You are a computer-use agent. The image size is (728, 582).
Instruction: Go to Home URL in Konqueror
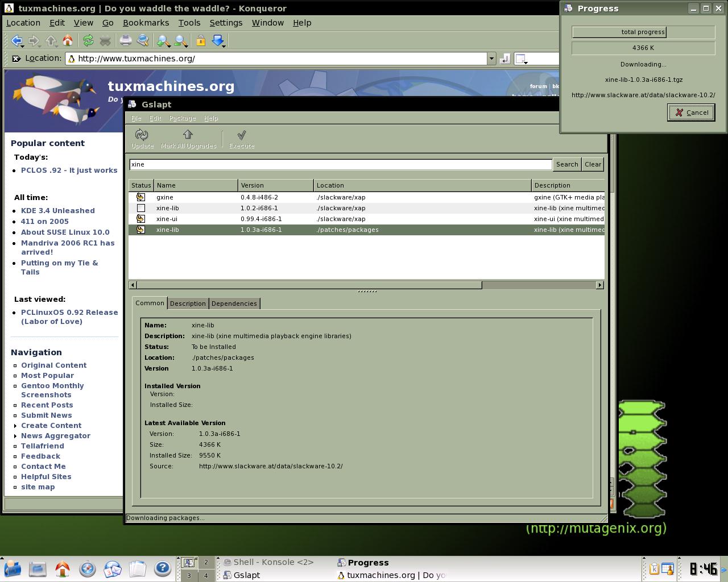point(68,40)
